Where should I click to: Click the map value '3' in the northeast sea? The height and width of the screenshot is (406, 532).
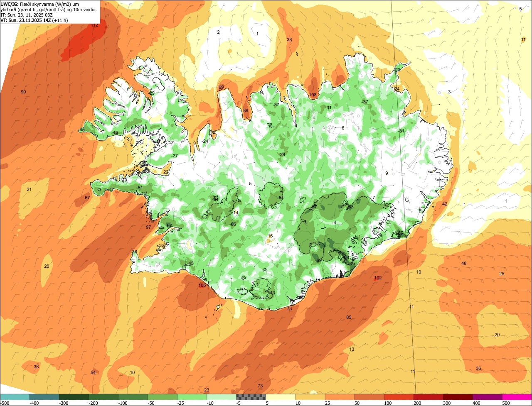(x=449, y=92)
